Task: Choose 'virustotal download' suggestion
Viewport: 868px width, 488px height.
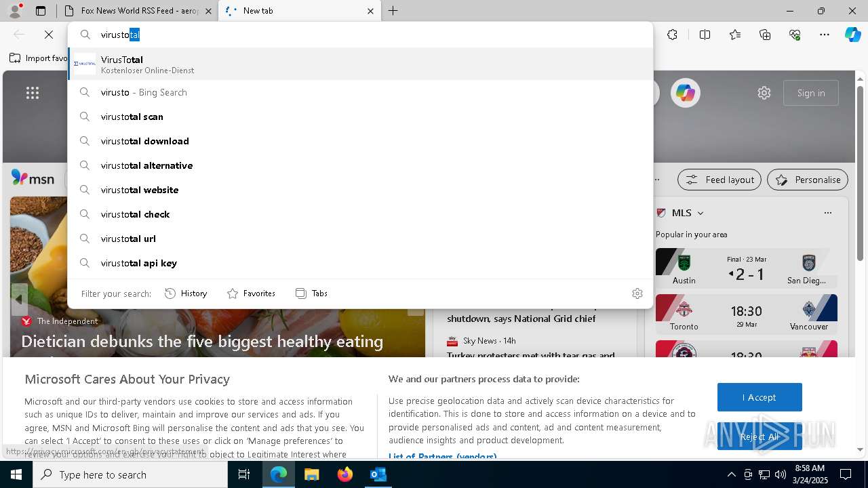Action: click(360, 141)
